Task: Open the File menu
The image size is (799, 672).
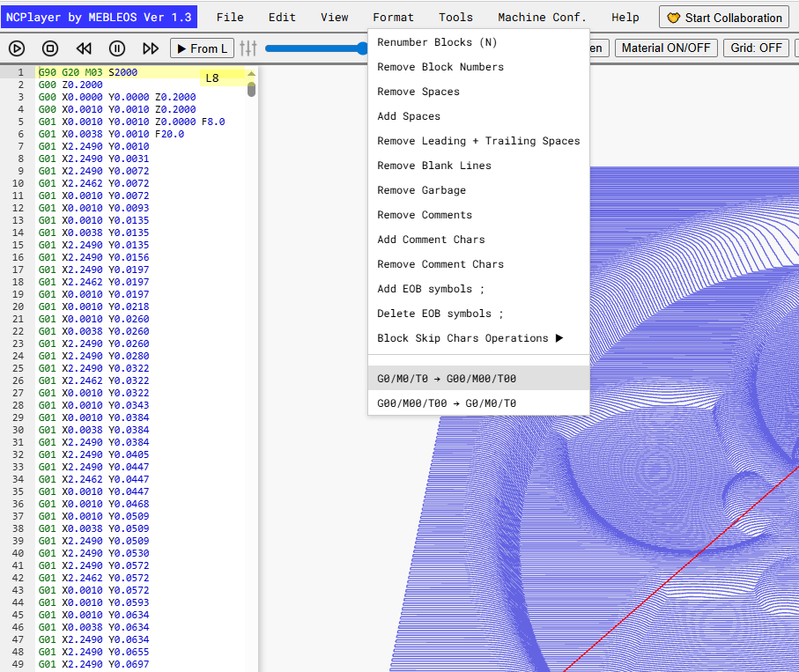Action: click(230, 18)
